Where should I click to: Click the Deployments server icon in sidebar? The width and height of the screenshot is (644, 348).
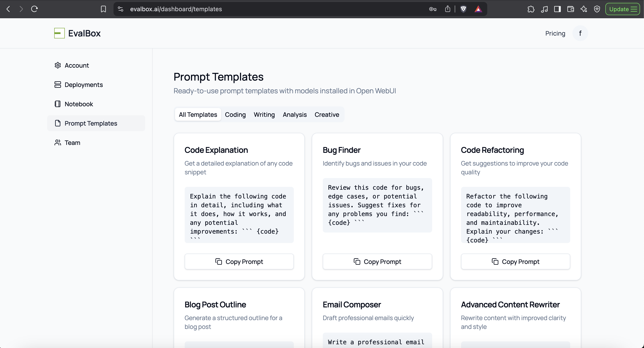point(58,85)
